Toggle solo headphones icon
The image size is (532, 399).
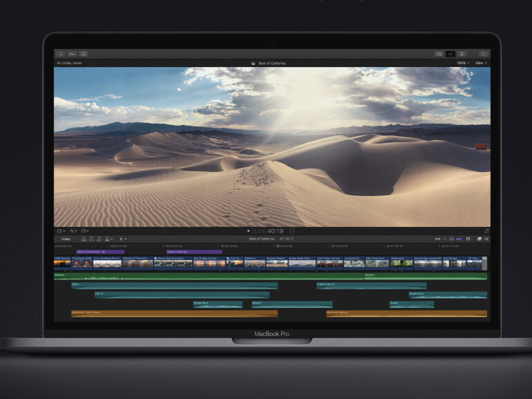click(x=452, y=239)
